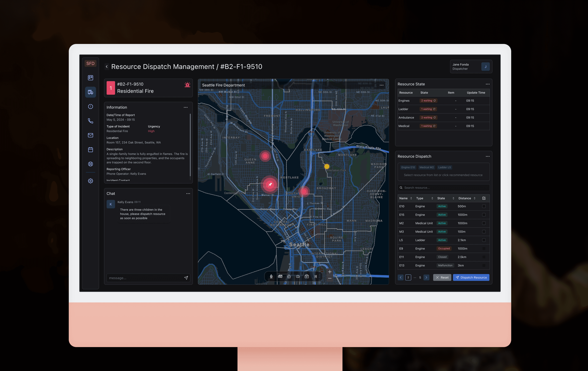Select the fire truck map filter icon

pyautogui.click(x=280, y=277)
